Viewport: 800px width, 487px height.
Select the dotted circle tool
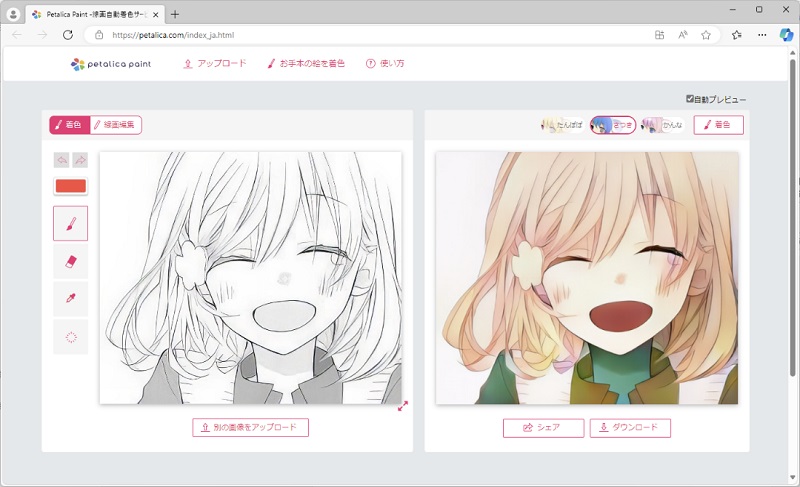70,337
